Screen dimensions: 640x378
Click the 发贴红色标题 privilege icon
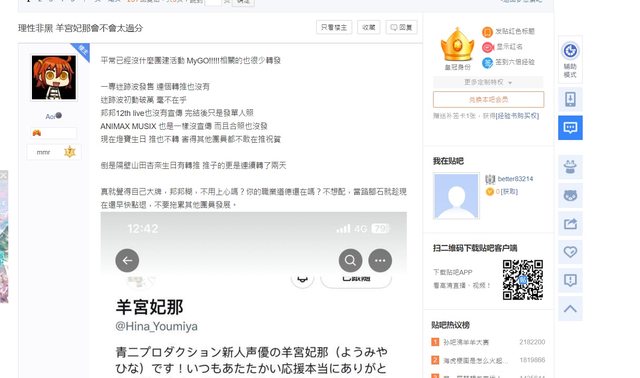487,32
